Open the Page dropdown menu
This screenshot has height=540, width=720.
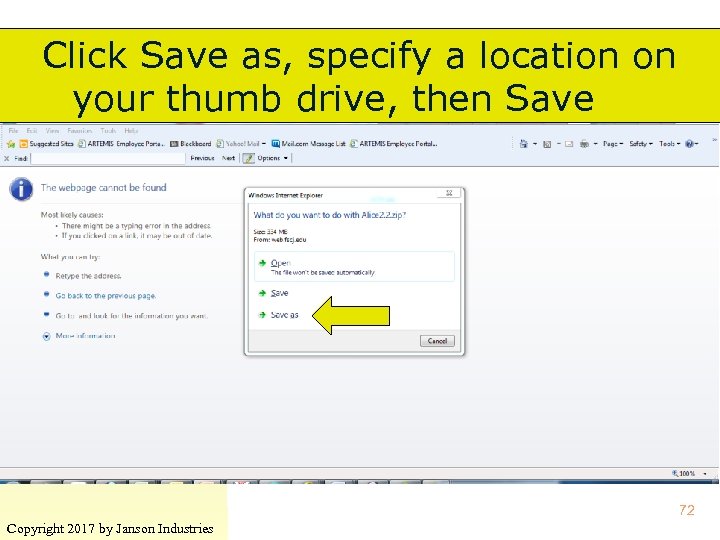click(x=613, y=144)
